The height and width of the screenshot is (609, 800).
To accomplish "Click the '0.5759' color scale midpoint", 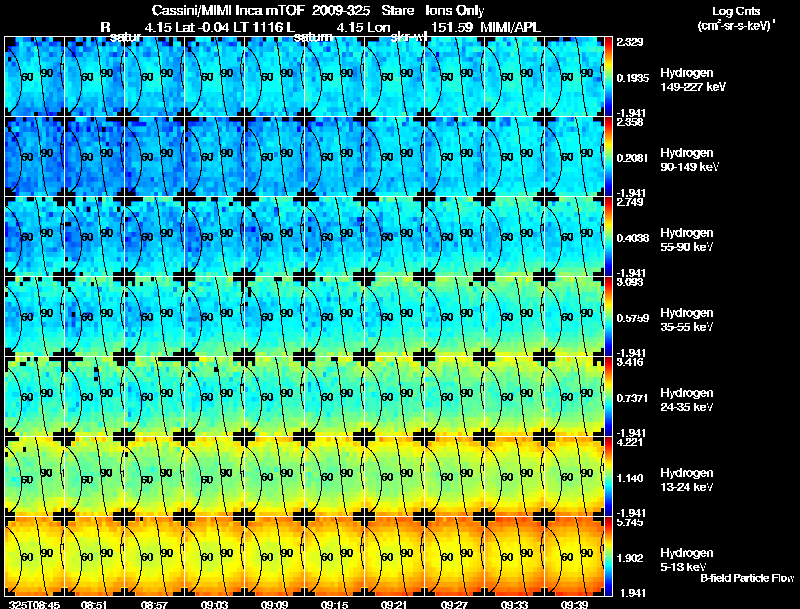I will pyautogui.click(x=633, y=318).
